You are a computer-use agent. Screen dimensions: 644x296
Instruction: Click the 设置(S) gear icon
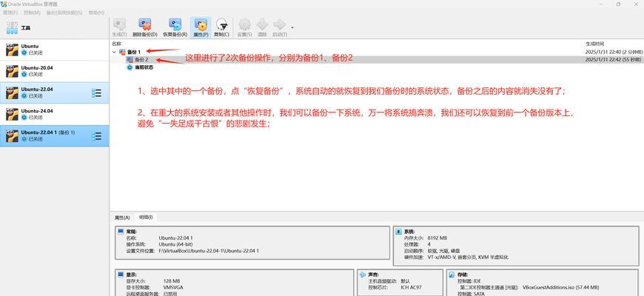[x=244, y=24]
